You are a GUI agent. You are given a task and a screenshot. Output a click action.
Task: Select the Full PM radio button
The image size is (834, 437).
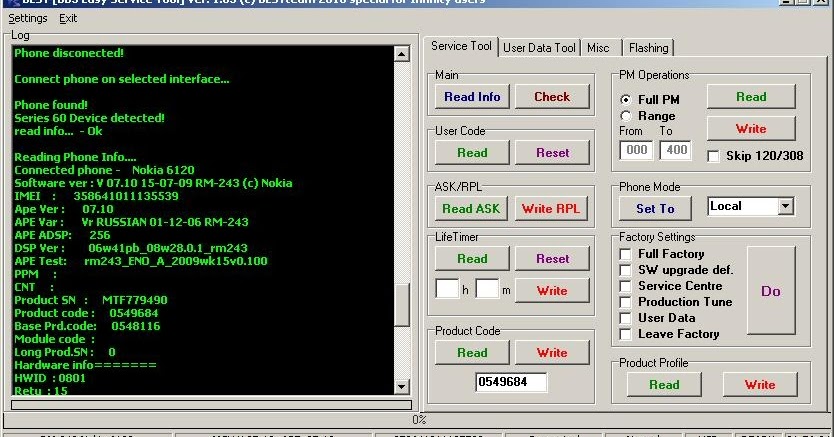(626, 99)
